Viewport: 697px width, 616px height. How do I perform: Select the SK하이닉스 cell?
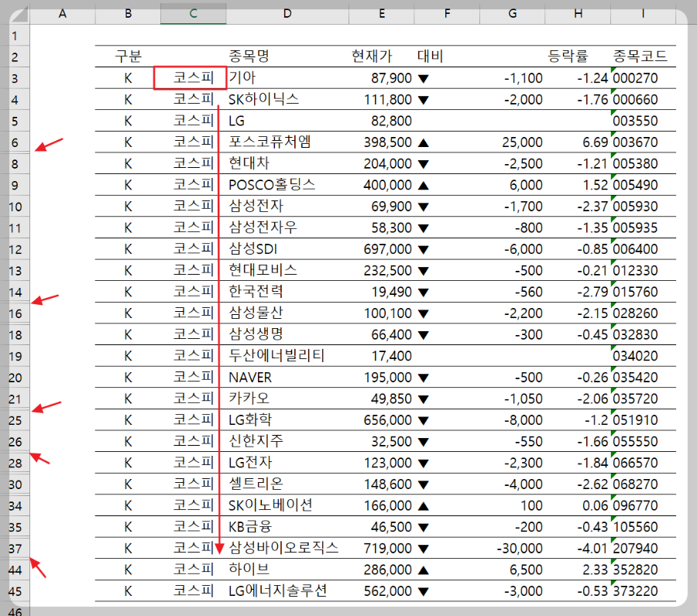[x=287, y=100]
